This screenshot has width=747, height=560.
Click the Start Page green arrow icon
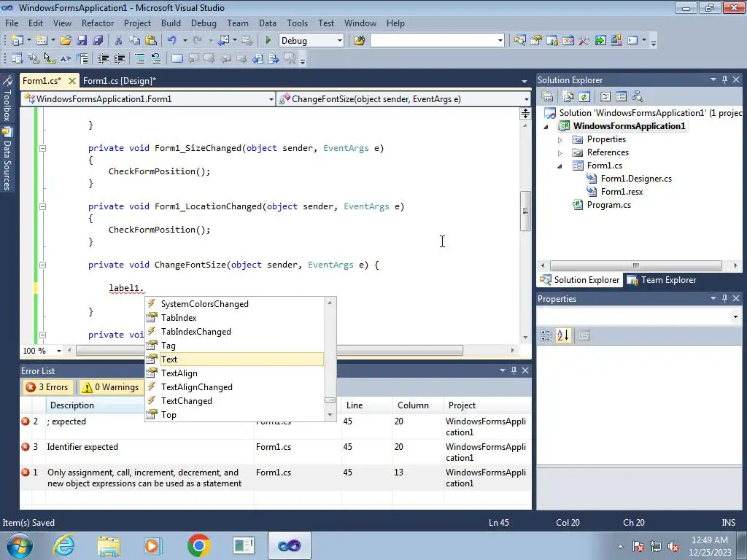point(600,41)
